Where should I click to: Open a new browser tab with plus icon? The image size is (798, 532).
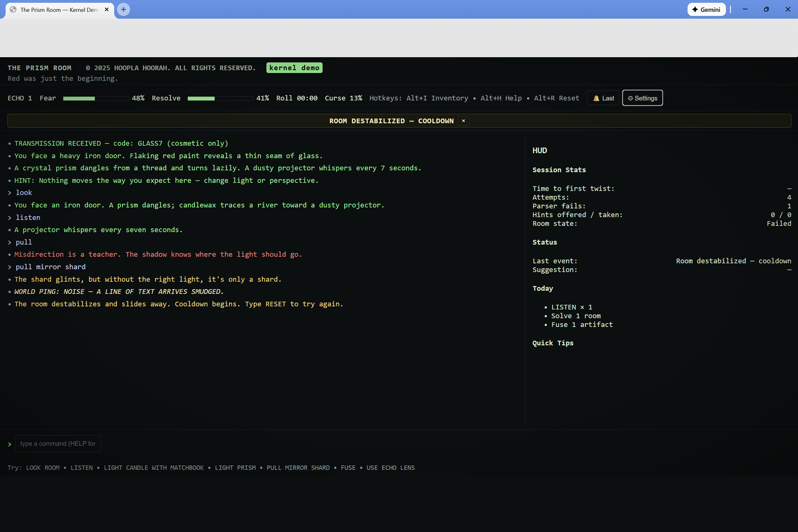pyautogui.click(x=123, y=9)
